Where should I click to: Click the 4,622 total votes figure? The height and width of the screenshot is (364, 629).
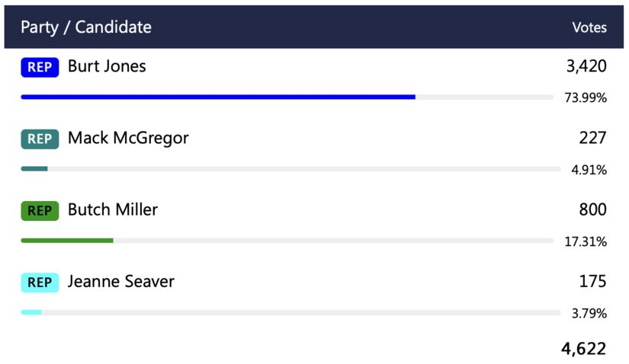(x=583, y=349)
